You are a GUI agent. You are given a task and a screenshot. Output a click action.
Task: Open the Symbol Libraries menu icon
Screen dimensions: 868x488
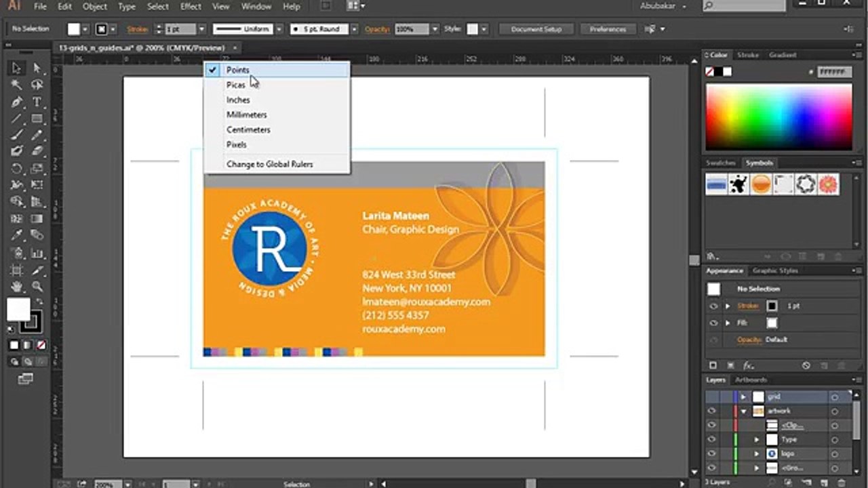[x=713, y=257]
